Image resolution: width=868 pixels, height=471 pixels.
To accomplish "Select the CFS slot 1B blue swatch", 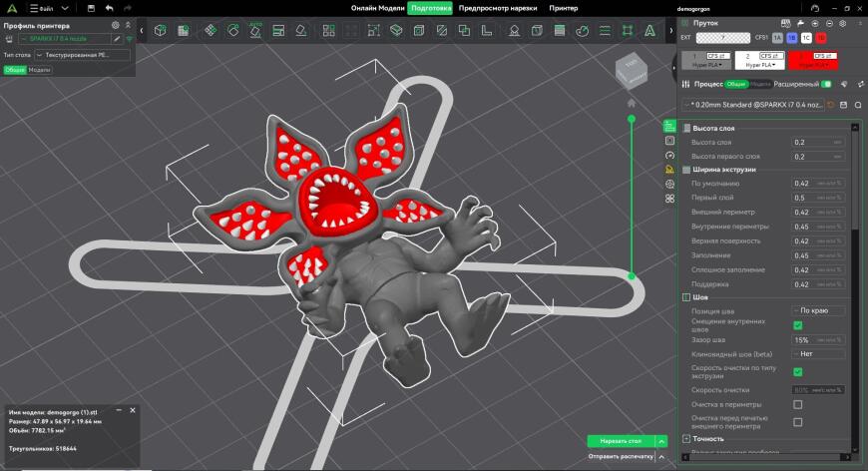I will (x=791, y=38).
